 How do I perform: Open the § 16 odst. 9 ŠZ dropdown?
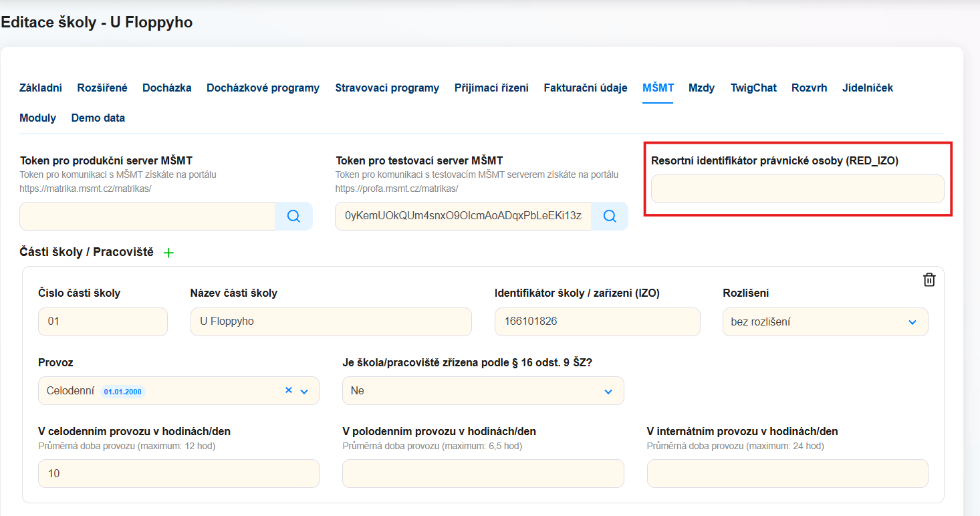coord(483,390)
